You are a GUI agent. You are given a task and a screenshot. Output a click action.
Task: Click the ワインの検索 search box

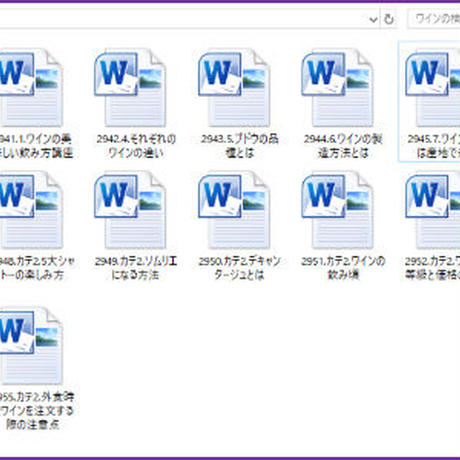pos(434,19)
